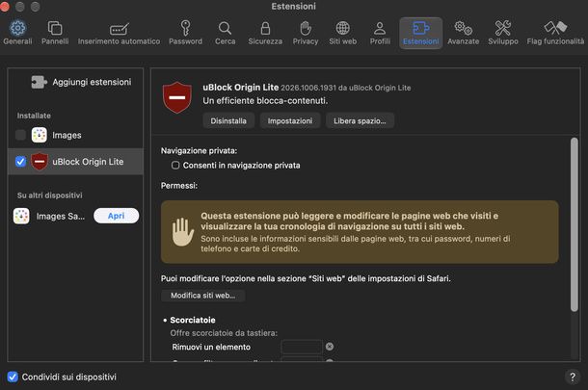Switch to Inserimento automatico tab
Viewport: 588px width, 390px height.
(119, 33)
